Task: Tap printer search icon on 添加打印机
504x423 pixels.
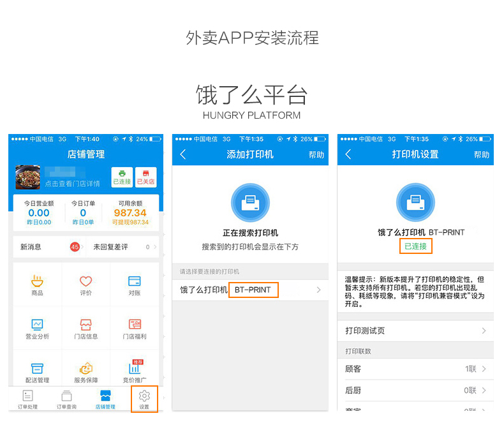Action: [x=250, y=202]
